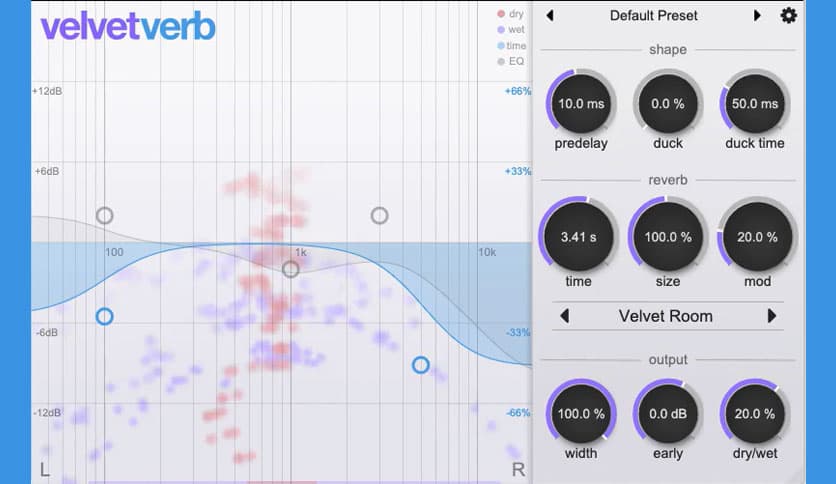Select the gray EQ node above the 1k–10k band
Viewport: 836px width, 484px height.
(x=379, y=215)
